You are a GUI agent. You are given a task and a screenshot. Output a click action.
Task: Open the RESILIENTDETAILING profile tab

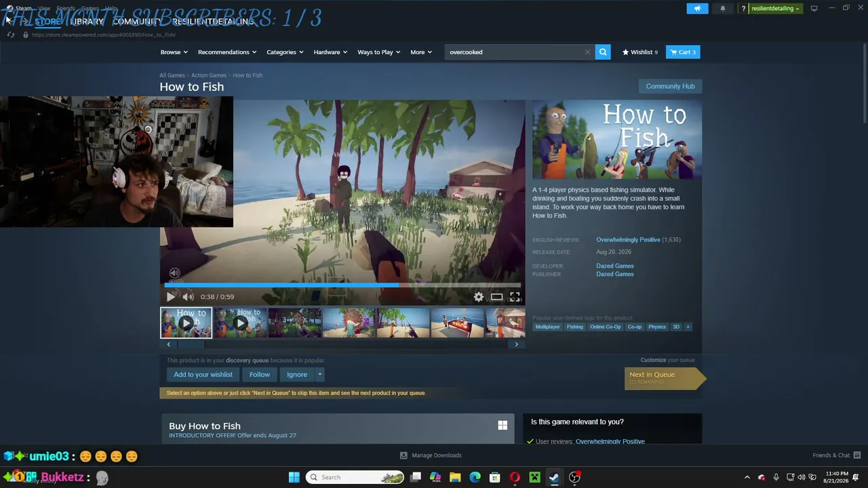tap(213, 22)
